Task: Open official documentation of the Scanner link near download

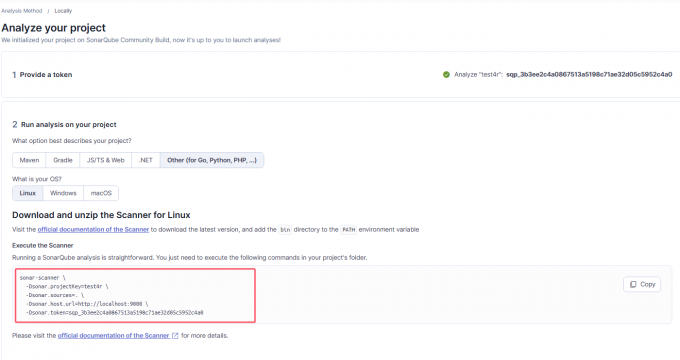Action: pos(93,229)
